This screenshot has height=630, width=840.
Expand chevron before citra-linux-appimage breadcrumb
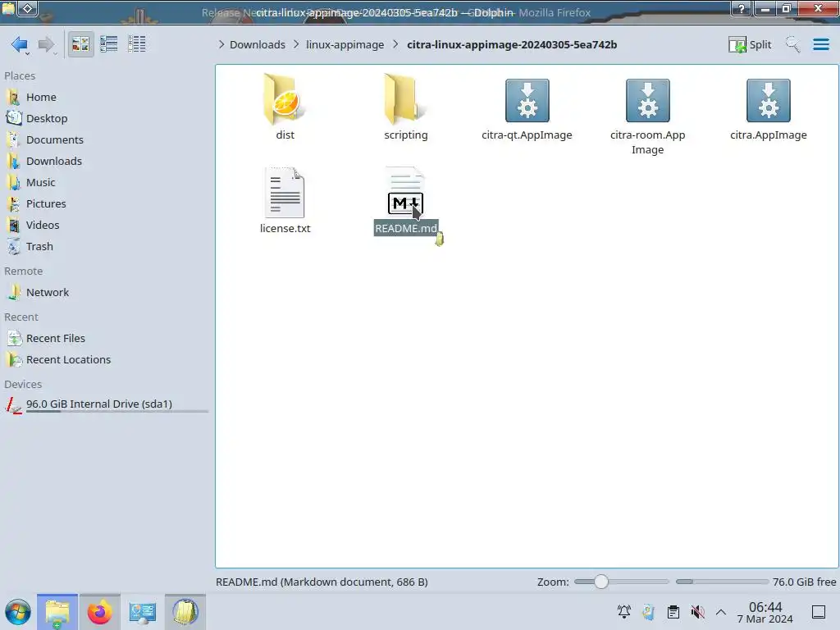tap(395, 44)
